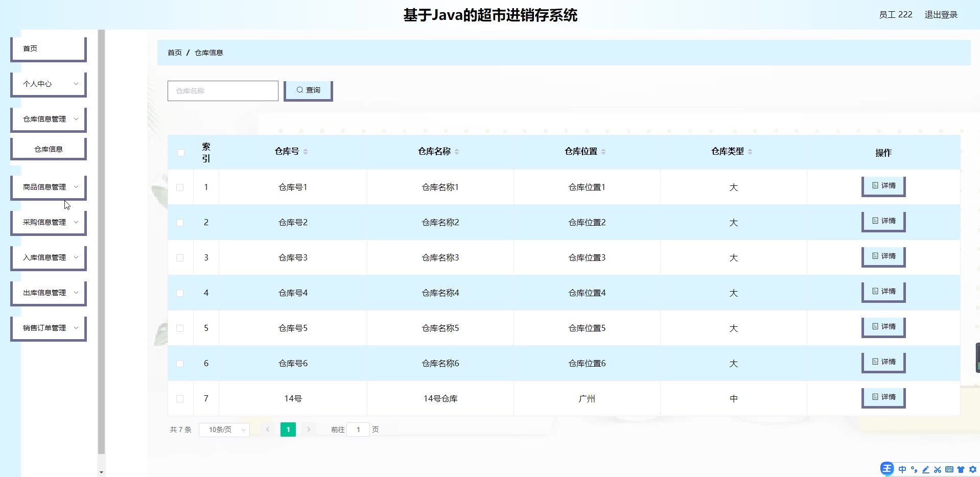Image resolution: width=980 pixels, height=477 pixels.
Task: Click the 仓库名称 search input field
Action: tap(223, 91)
